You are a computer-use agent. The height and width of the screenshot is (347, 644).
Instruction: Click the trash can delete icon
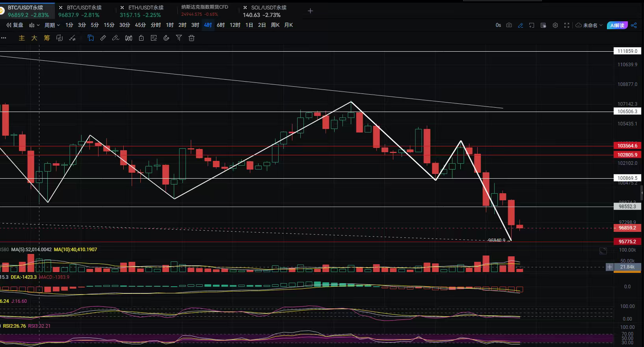pos(192,38)
